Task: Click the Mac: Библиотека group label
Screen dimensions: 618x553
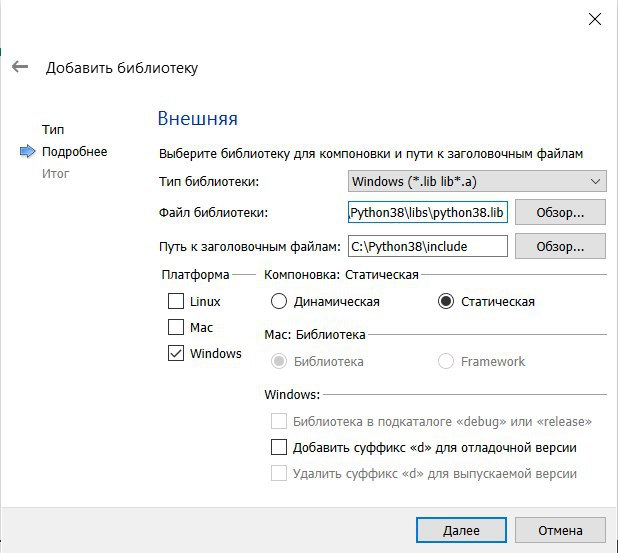Action: [315, 334]
